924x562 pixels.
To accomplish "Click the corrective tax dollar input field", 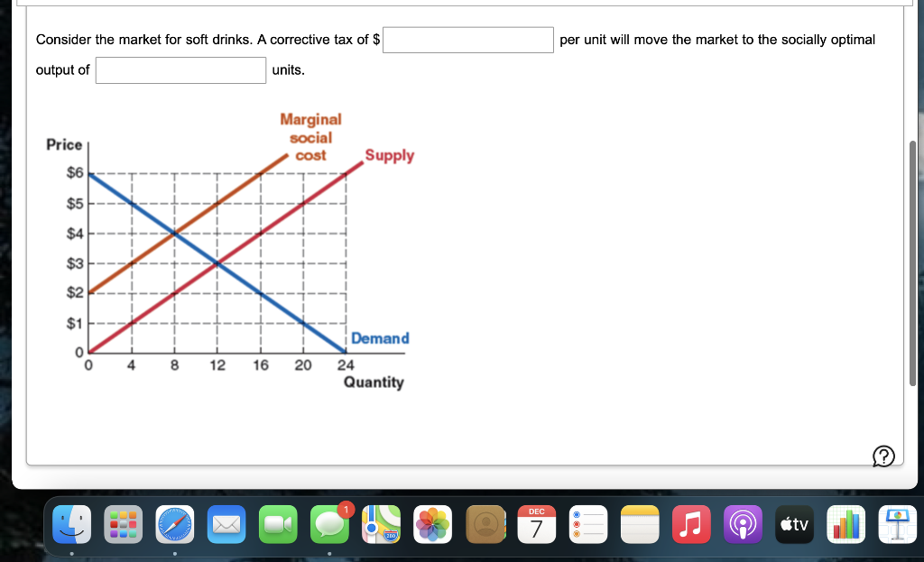I will click(467, 39).
